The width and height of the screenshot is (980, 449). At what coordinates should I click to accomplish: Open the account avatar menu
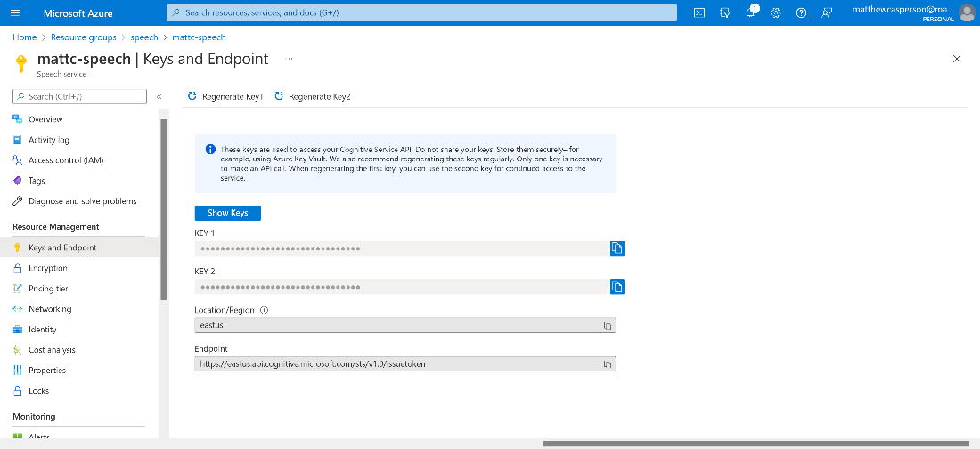(x=967, y=12)
